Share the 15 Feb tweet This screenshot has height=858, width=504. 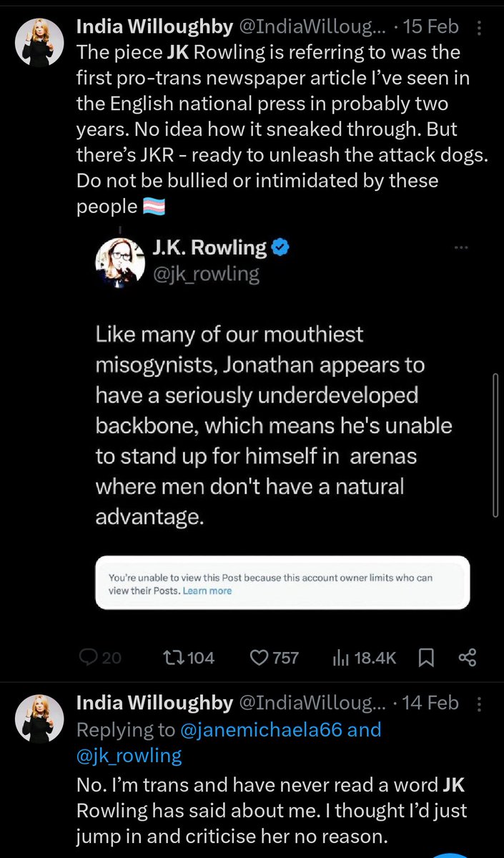click(x=467, y=657)
